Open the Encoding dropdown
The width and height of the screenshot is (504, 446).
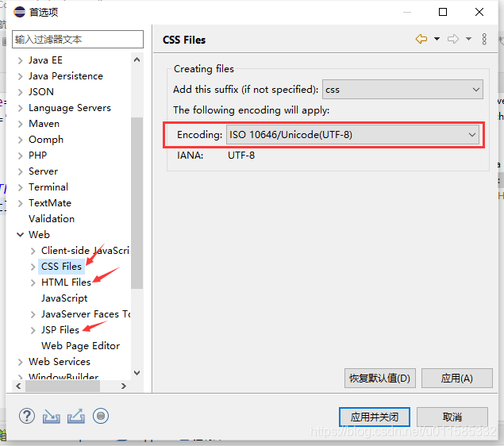pyautogui.click(x=352, y=135)
